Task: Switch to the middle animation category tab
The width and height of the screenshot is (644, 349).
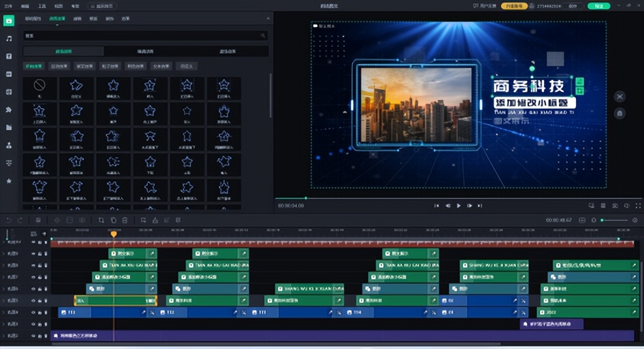Action: click(146, 51)
